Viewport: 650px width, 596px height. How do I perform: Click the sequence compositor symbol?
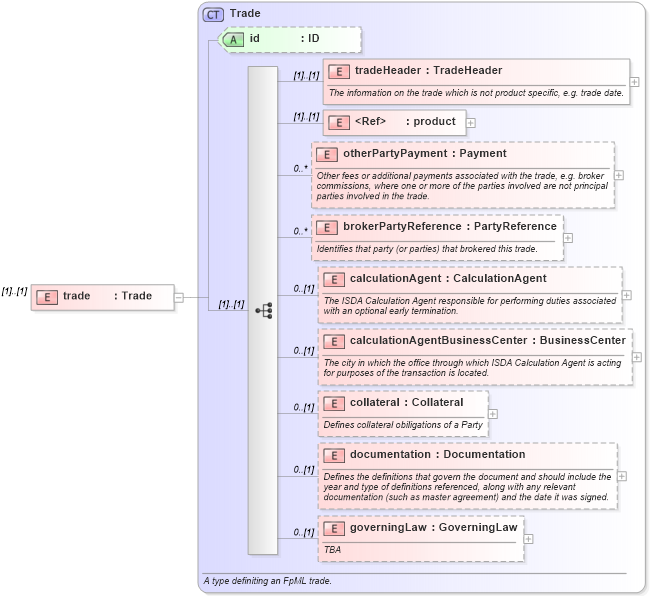point(264,310)
